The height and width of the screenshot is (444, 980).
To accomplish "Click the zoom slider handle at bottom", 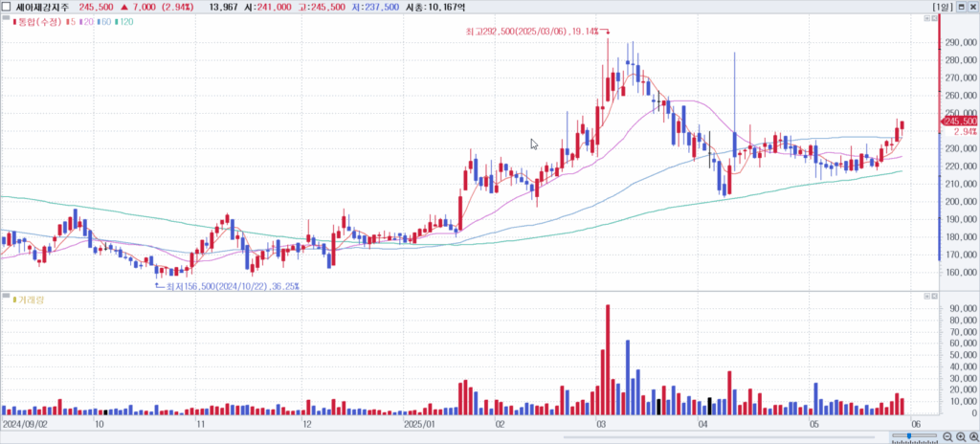I will click(x=909, y=434).
